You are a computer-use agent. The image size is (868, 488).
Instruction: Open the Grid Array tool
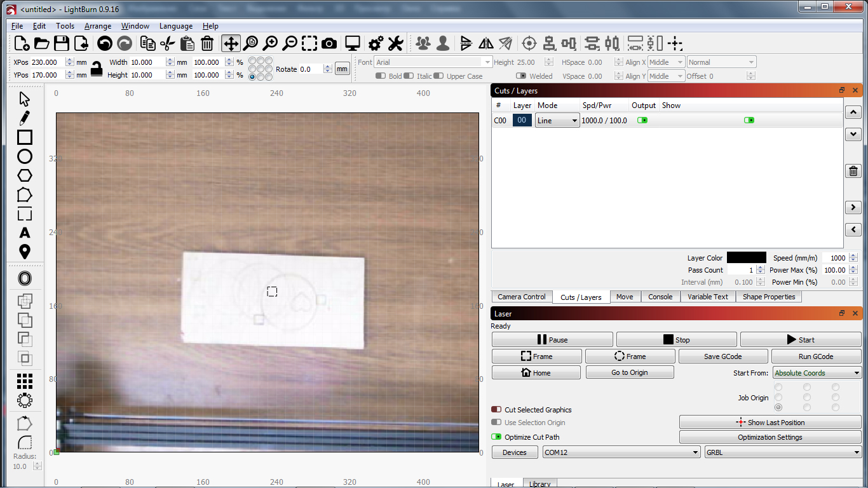tap(25, 381)
